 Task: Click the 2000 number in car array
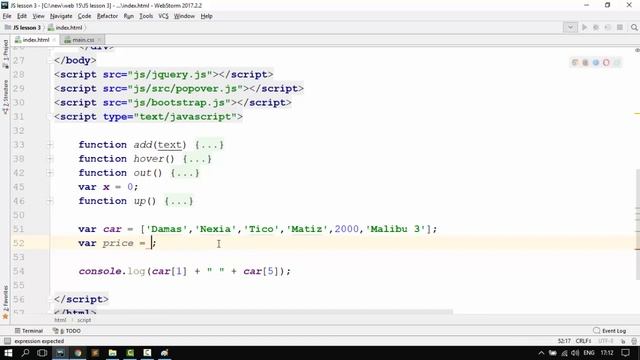347,229
